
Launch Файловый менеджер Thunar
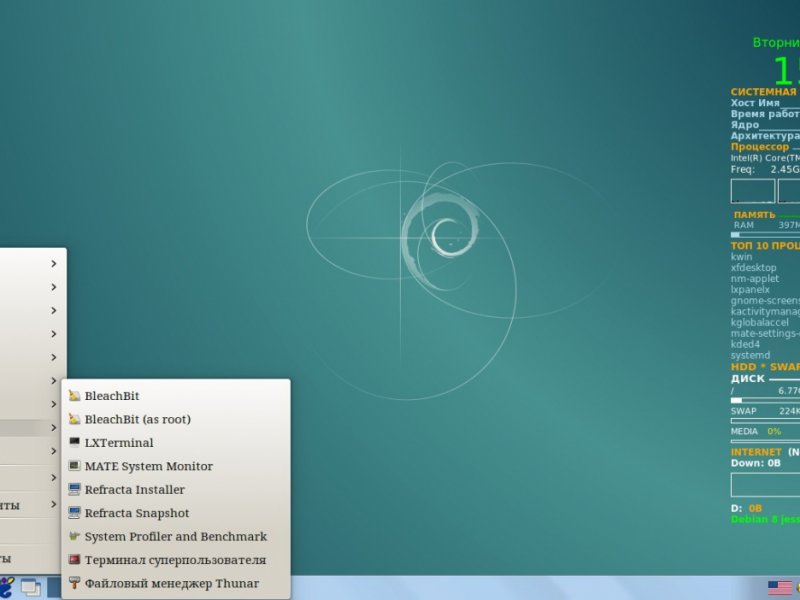coord(176,584)
